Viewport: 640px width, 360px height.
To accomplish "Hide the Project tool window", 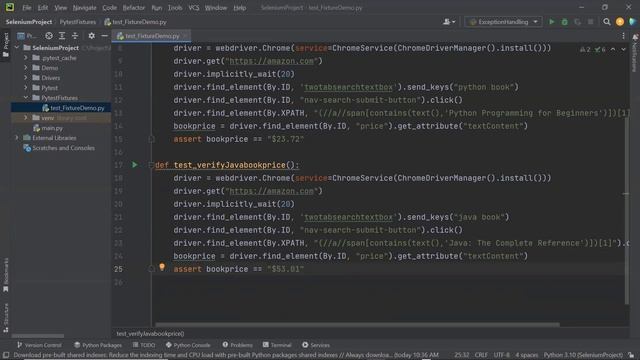I will pyautogui.click(x=104, y=36).
